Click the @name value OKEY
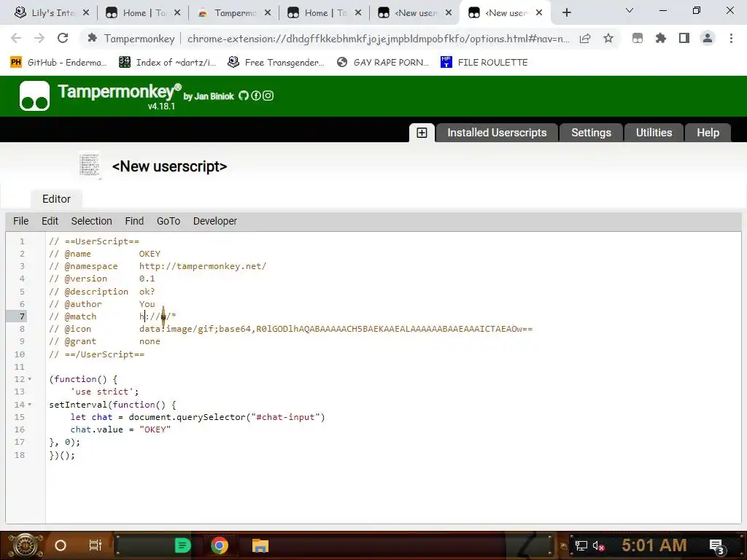The width and height of the screenshot is (747, 560). pyautogui.click(x=150, y=254)
